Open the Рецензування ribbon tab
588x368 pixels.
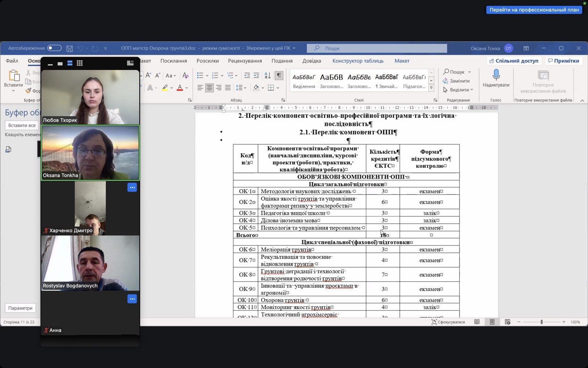(245, 61)
